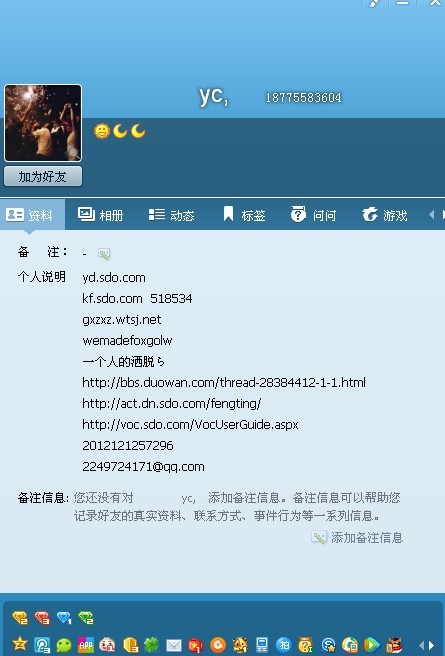The width and height of the screenshot is (445, 656).
Task: Click the green four-leaf clover icon
Action: click(151, 645)
